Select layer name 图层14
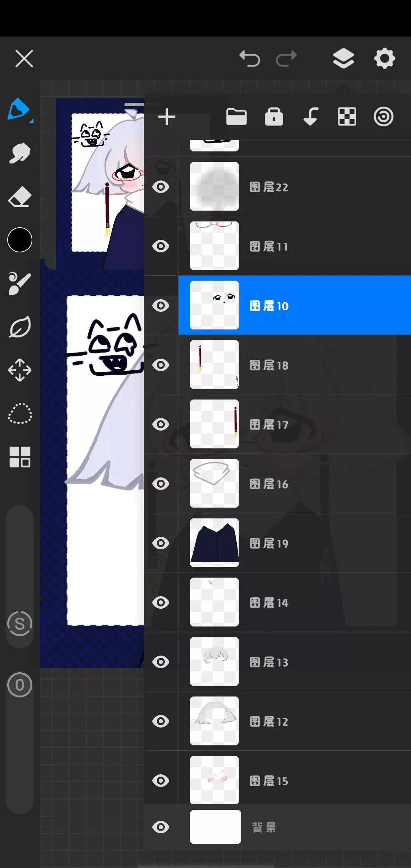This screenshot has height=868, width=411. [x=269, y=603]
